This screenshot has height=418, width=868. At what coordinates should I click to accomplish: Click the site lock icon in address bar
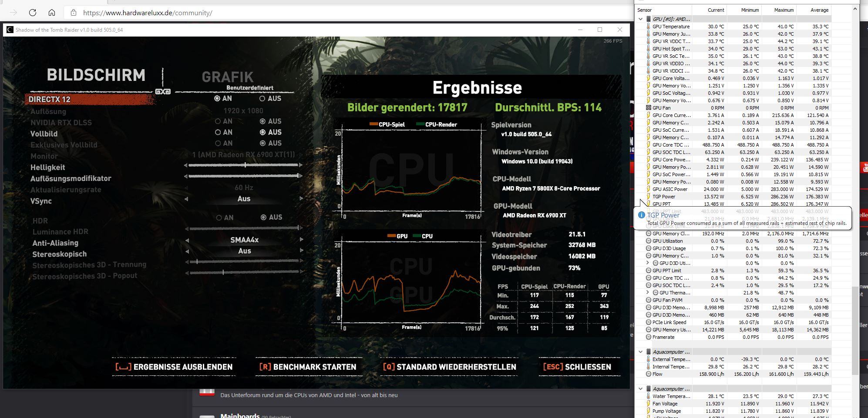(73, 13)
